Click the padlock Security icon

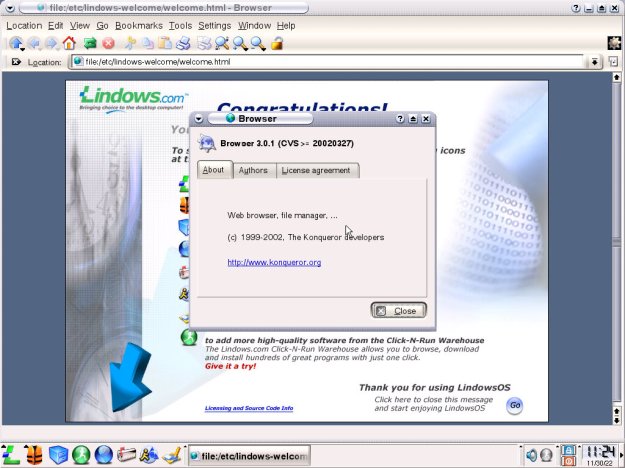click(x=277, y=43)
